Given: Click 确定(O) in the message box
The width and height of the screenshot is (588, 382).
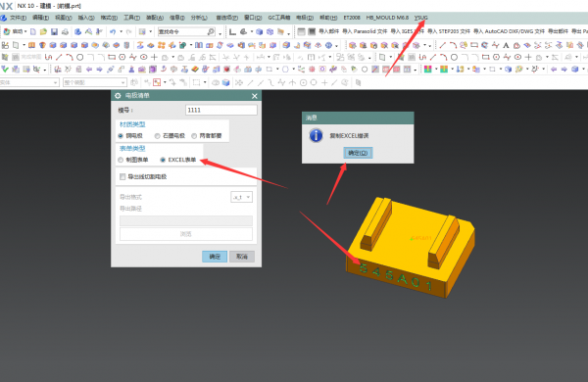Looking at the screenshot, I should 358,153.
